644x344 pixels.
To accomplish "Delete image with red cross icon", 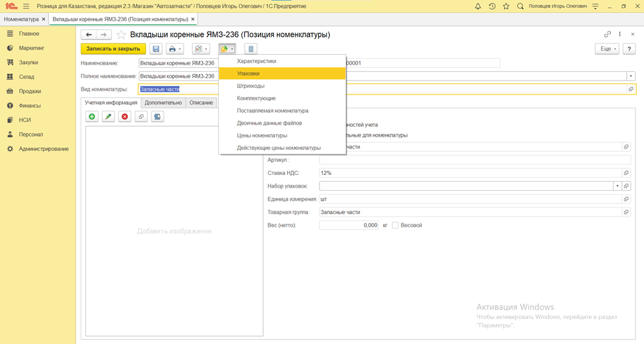I will (x=125, y=117).
